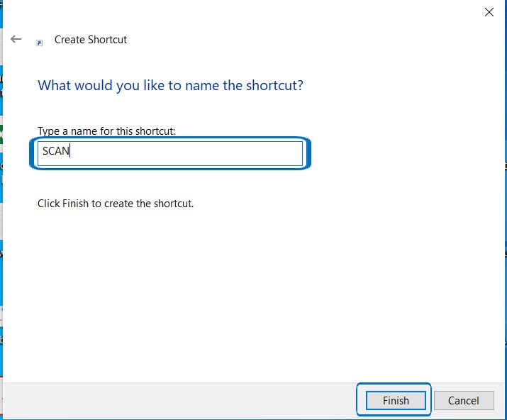
Task: Click the back arrow in wizard header
Action: coord(16,40)
